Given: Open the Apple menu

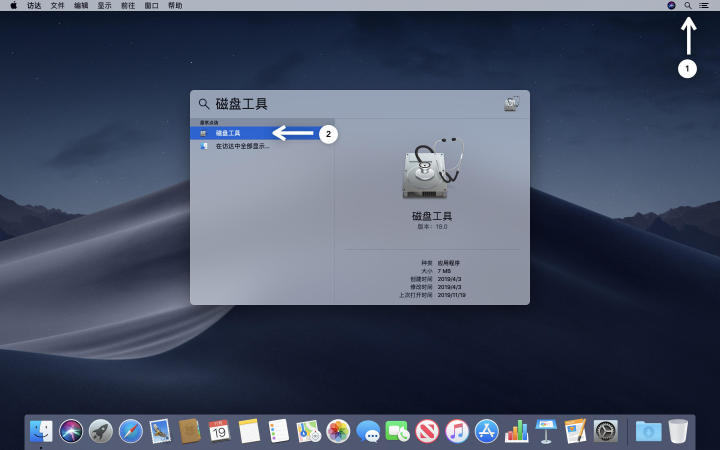Looking at the screenshot, I should point(13,6).
